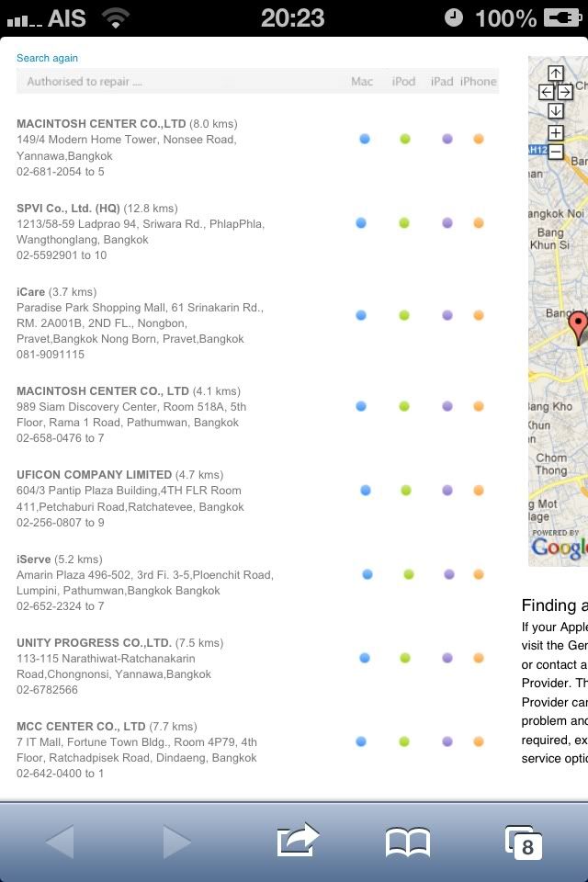Open Safari bookmarks
The width and height of the screenshot is (588, 882).
coord(407,841)
